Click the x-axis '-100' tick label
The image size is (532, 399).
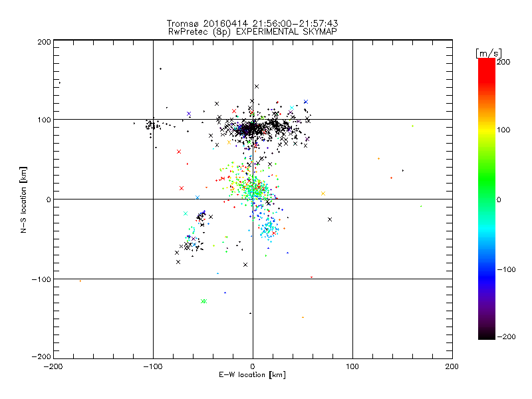tap(153, 366)
